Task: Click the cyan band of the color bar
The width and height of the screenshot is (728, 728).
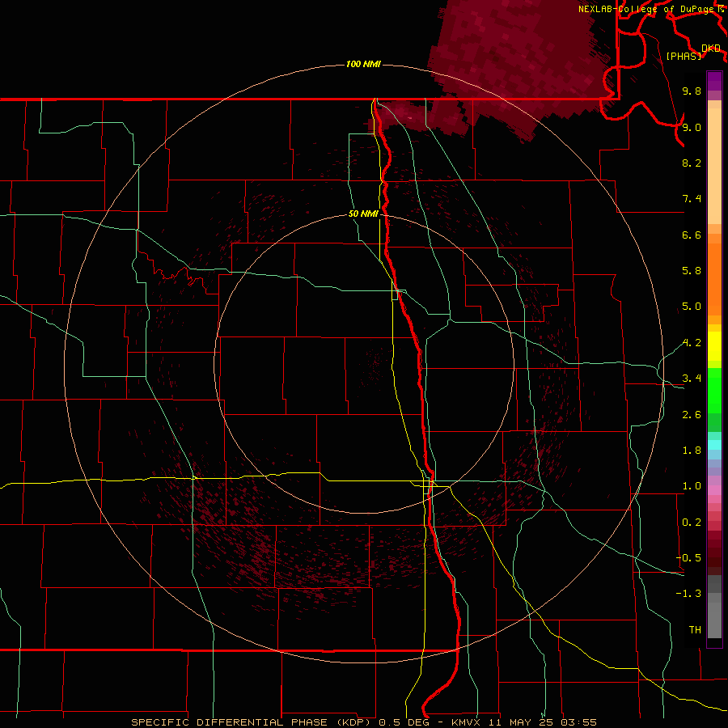Action: click(x=714, y=445)
